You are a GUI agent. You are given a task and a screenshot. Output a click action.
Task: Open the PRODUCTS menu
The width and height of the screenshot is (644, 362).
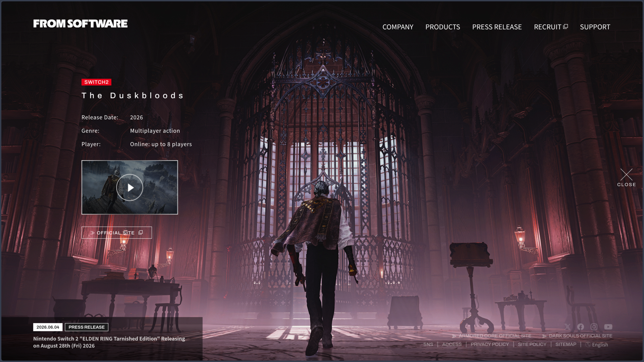click(x=443, y=27)
